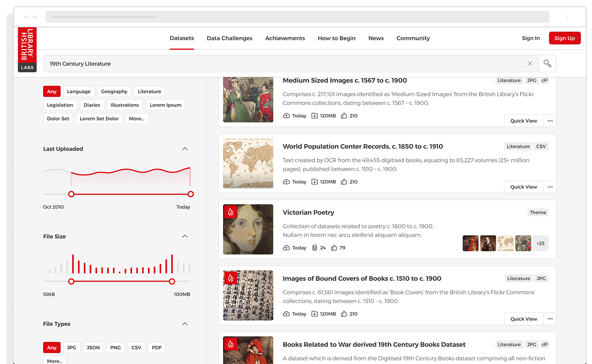
Task: Click flame badge on Victorian Poetry thumbnail
Action: tap(230, 212)
